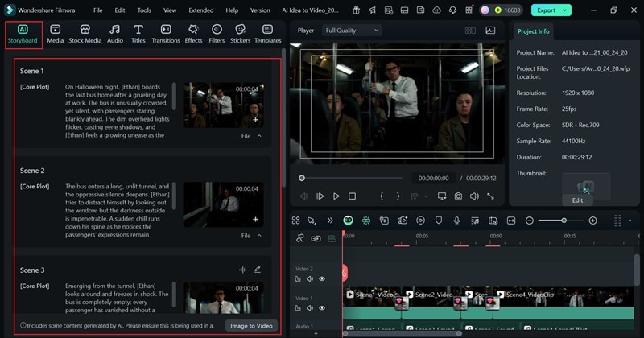Open the Export dropdown arrow
This screenshot has height=338, width=644.
pyautogui.click(x=565, y=10)
